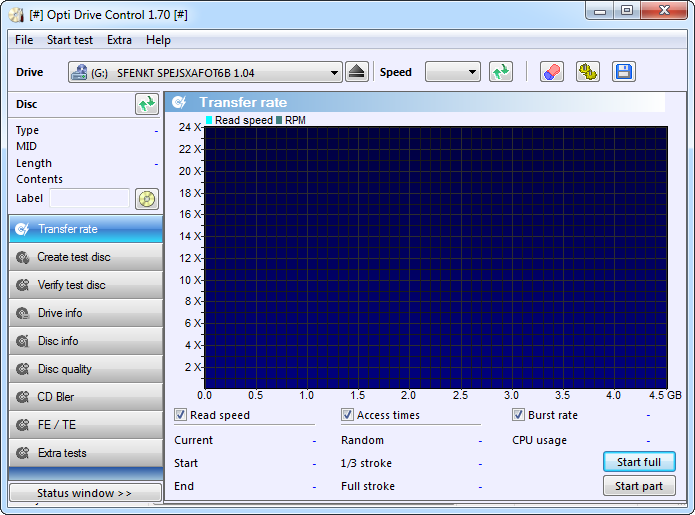Click the Transfer rate header disc icon
The height and width of the screenshot is (515, 695).
click(179, 102)
